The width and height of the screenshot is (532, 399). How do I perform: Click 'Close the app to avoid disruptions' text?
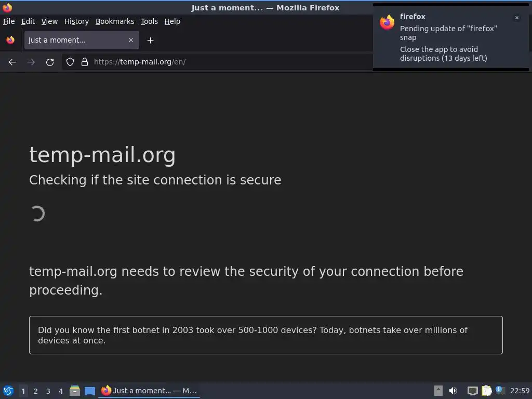444,54
